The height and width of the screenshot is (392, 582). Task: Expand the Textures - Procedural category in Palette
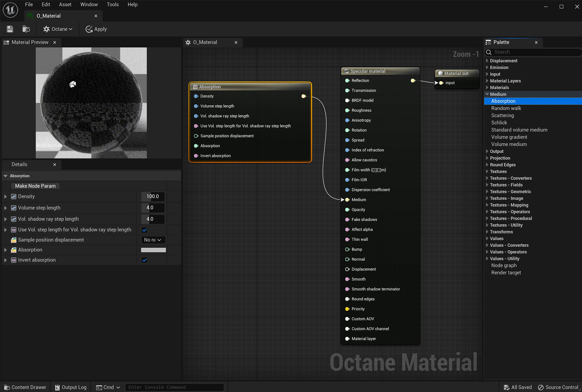coord(487,218)
